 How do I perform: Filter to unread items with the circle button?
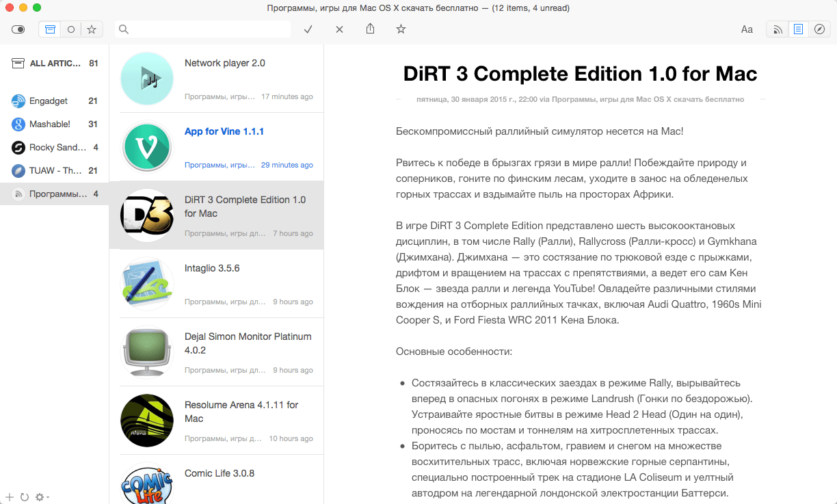pyautogui.click(x=70, y=29)
